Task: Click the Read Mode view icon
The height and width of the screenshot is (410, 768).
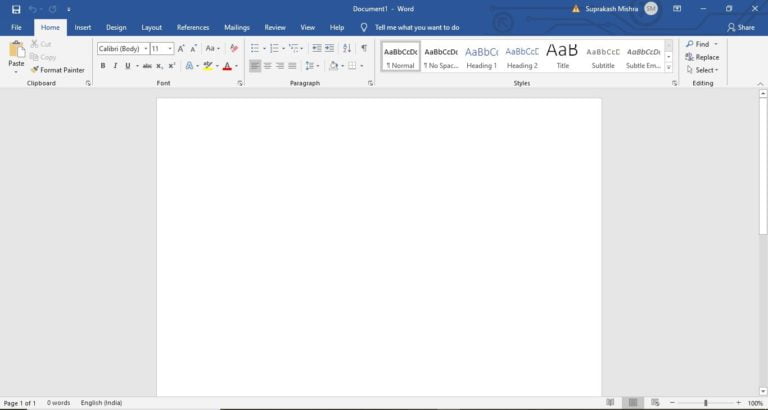Action: (610, 403)
